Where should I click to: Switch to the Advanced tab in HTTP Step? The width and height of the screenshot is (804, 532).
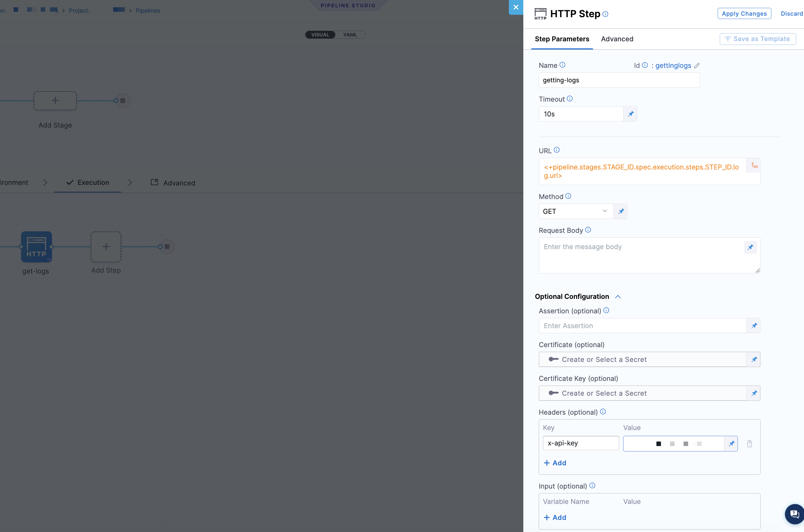coord(617,39)
